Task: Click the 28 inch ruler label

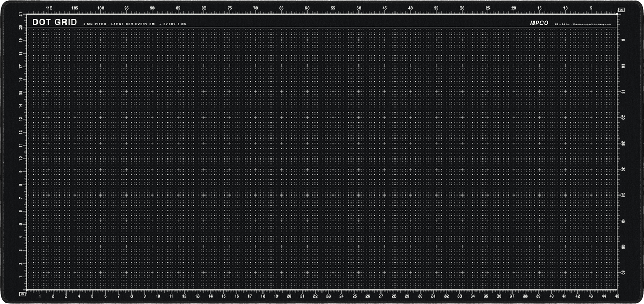Action: [x=394, y=296]
